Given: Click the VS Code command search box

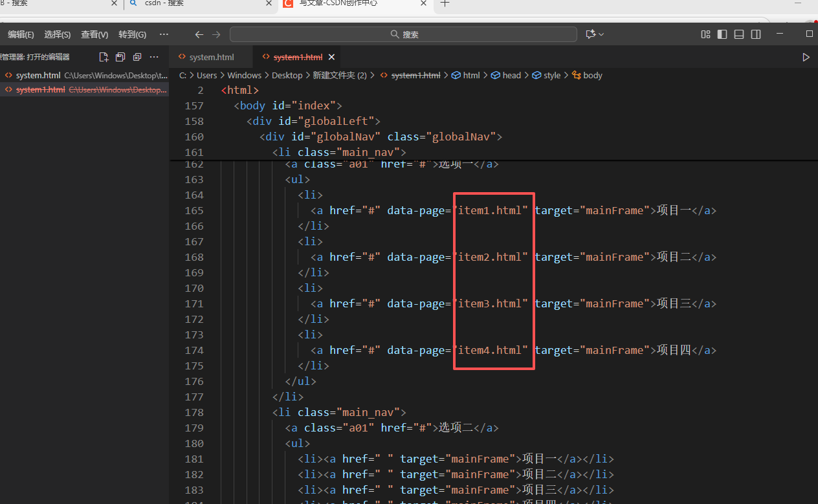Looking at the screenshot, I should pos(403,34).
